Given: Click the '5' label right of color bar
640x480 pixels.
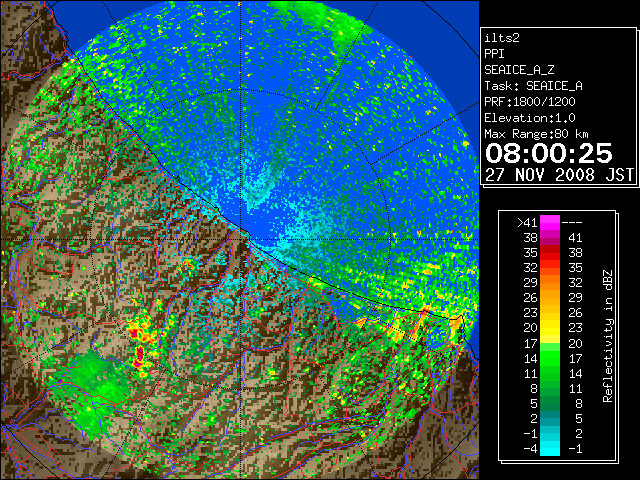Looking at the screenshot, I should tap(579, 419).
